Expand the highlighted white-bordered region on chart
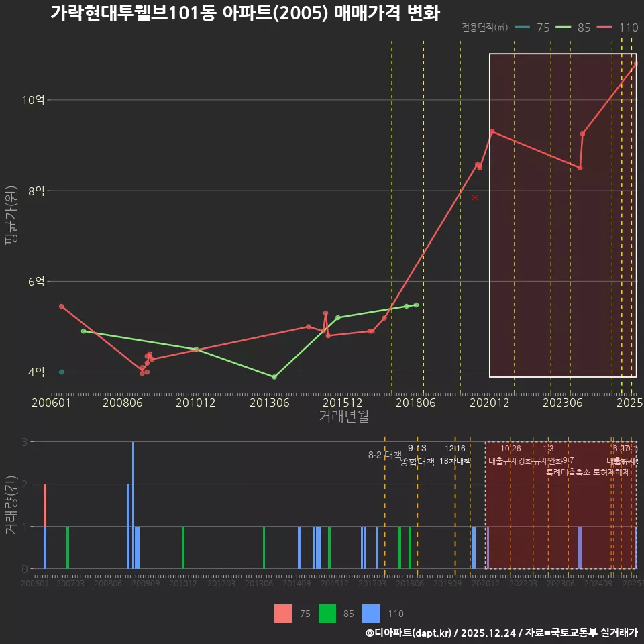 tap(562, 215)
